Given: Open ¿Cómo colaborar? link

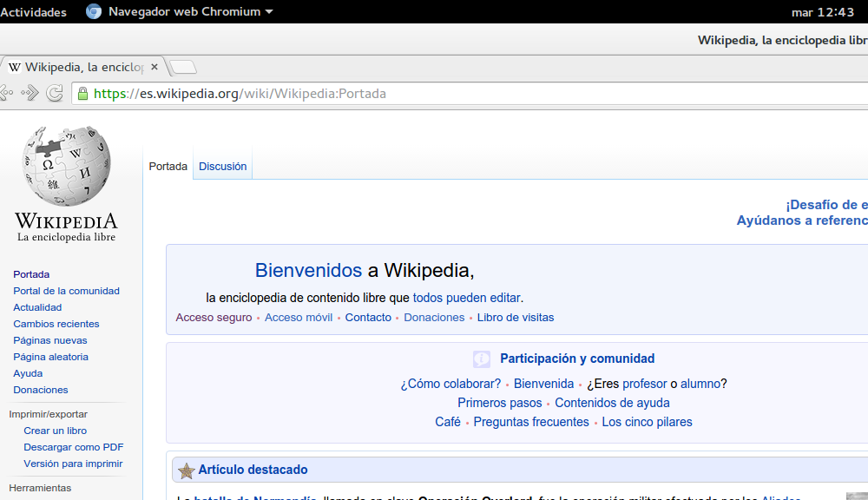Looking at the screenshot, I should (x=450, y=384).
